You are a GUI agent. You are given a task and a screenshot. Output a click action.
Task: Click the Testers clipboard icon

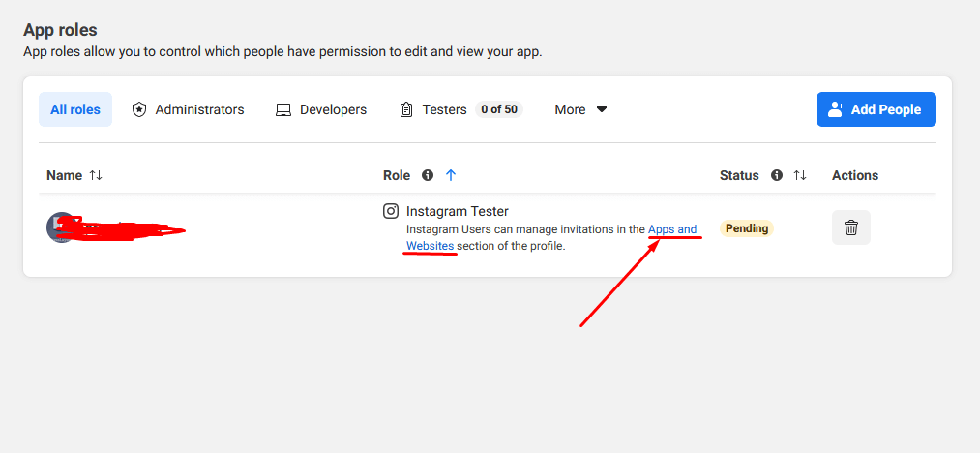click(406, 110)
